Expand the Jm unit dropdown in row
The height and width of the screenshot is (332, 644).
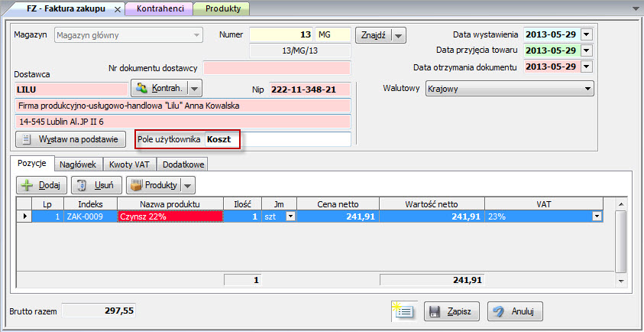(290, 216)
